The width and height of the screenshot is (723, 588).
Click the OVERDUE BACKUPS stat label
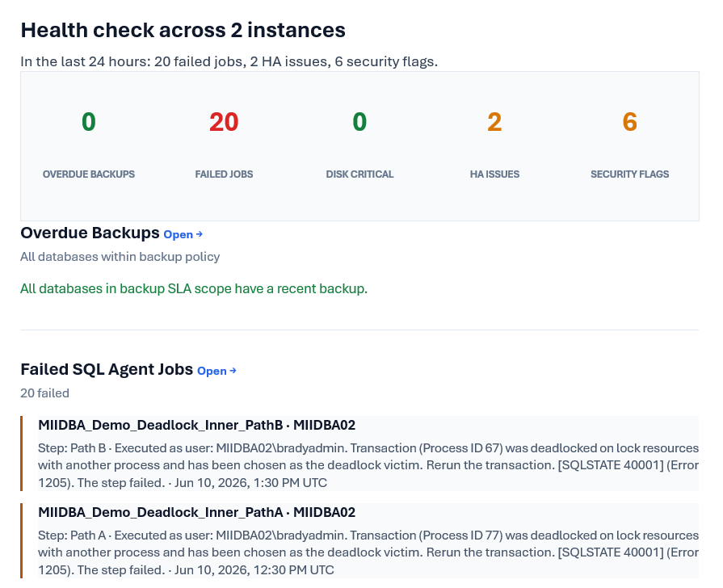[89, 174]
